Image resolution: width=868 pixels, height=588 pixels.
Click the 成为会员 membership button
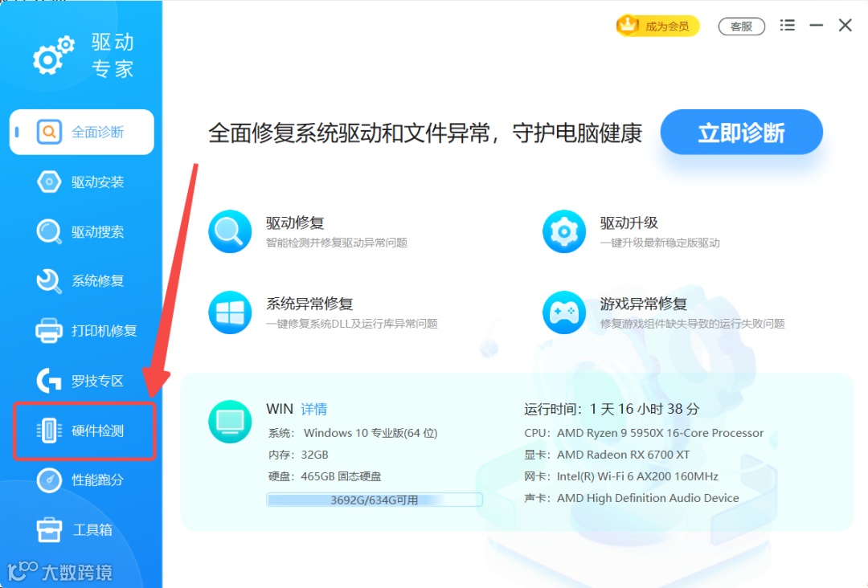657,26
